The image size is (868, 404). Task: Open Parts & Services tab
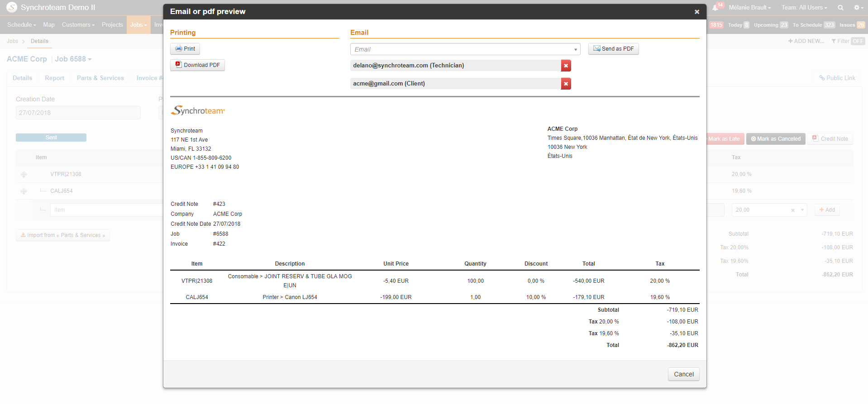point(100,78)
